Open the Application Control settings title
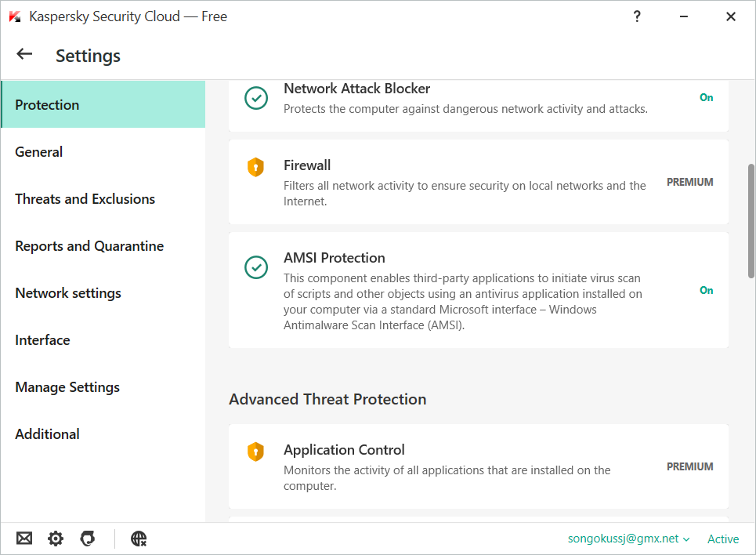 click(x=344, y=450)
